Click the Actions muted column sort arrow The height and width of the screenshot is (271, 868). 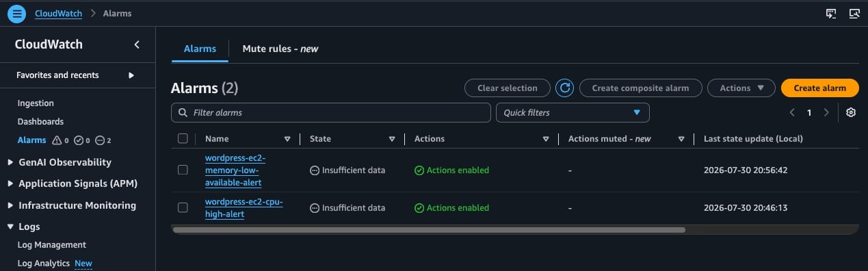pyautogui.click(x=681, y=139)
